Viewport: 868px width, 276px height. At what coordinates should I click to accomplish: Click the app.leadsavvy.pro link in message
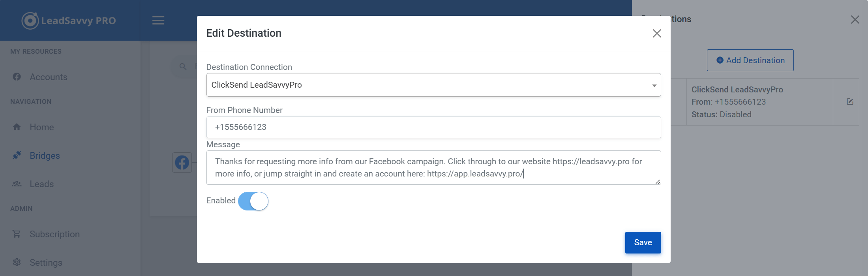tap(475, 174)
